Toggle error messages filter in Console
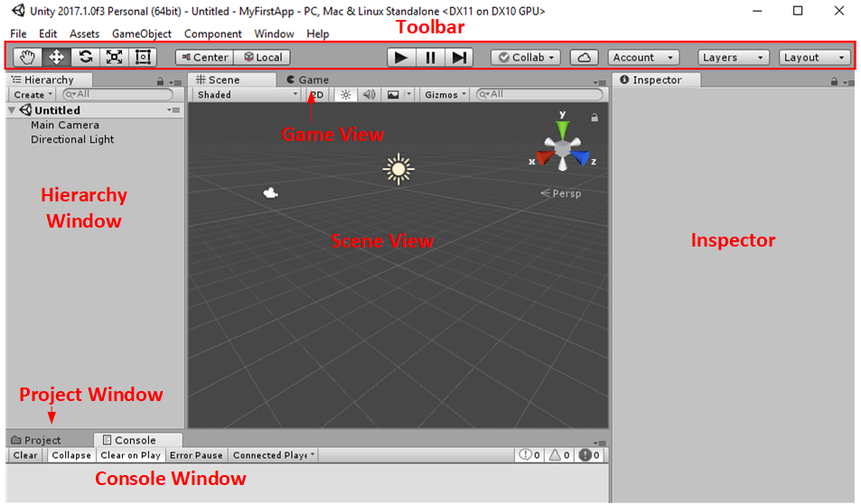 point(589,455)
